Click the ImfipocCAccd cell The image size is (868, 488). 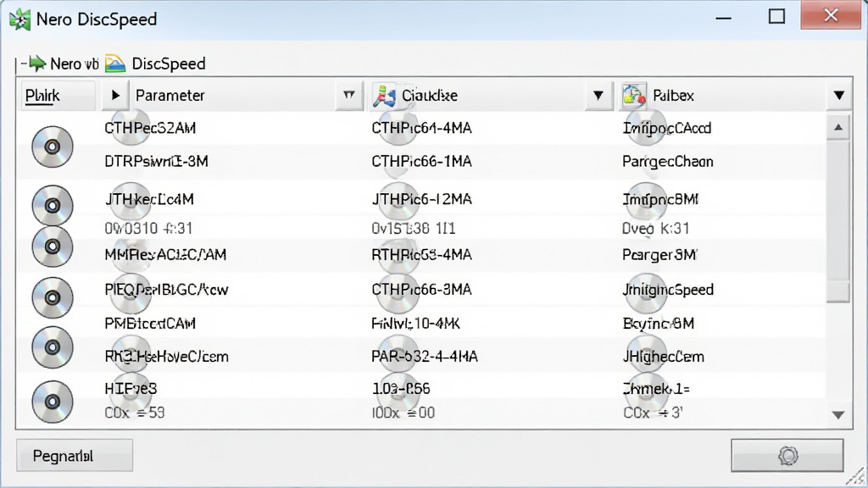(666, 129)
